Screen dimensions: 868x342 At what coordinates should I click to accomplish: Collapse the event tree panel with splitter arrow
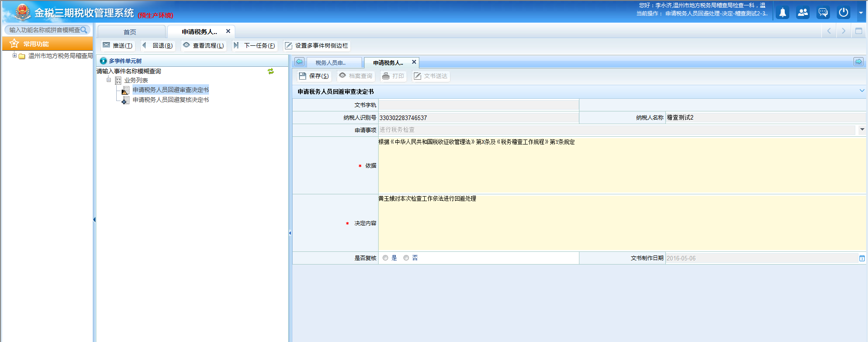[290, 233]
